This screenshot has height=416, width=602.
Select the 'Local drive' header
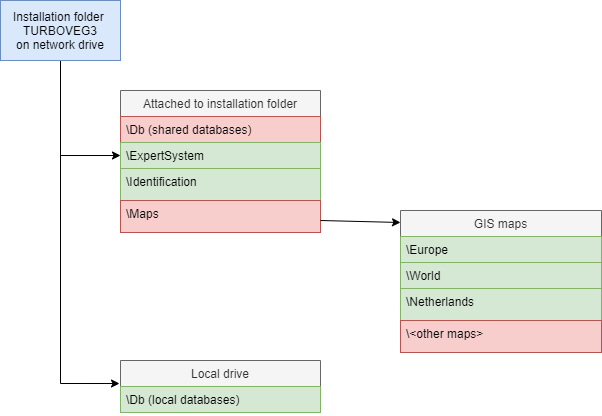(x=220, y=373)
